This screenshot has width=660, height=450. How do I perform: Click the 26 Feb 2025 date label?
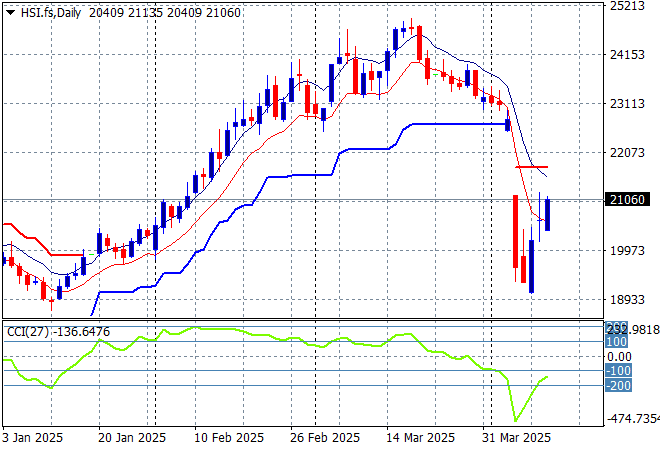[x=325, y=438]
